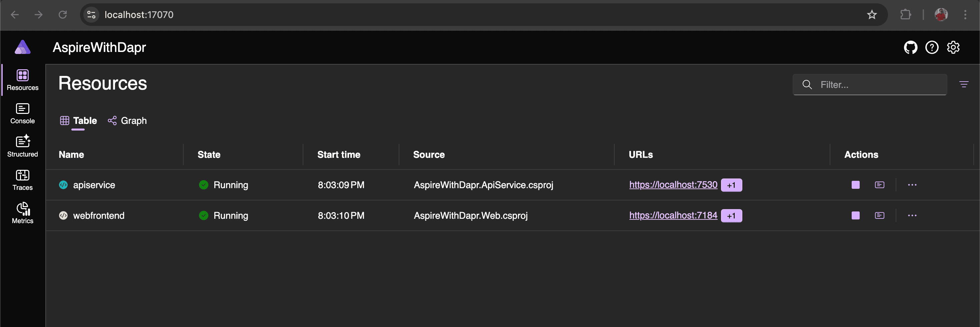Open the Structured logs page
This screenshot has height=327, width=980.
tap(22, 147)
